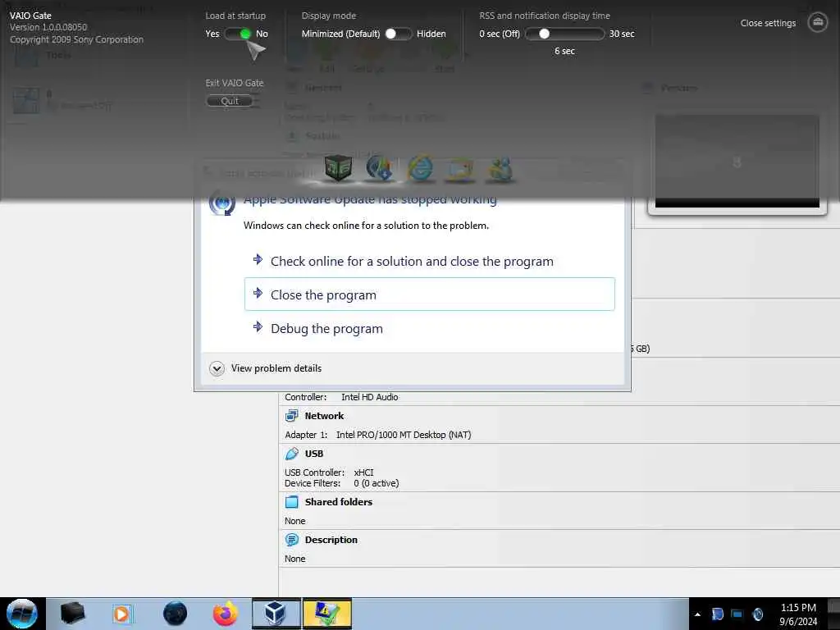Switch to VirtualBox taskbar button

pos(276,614)
